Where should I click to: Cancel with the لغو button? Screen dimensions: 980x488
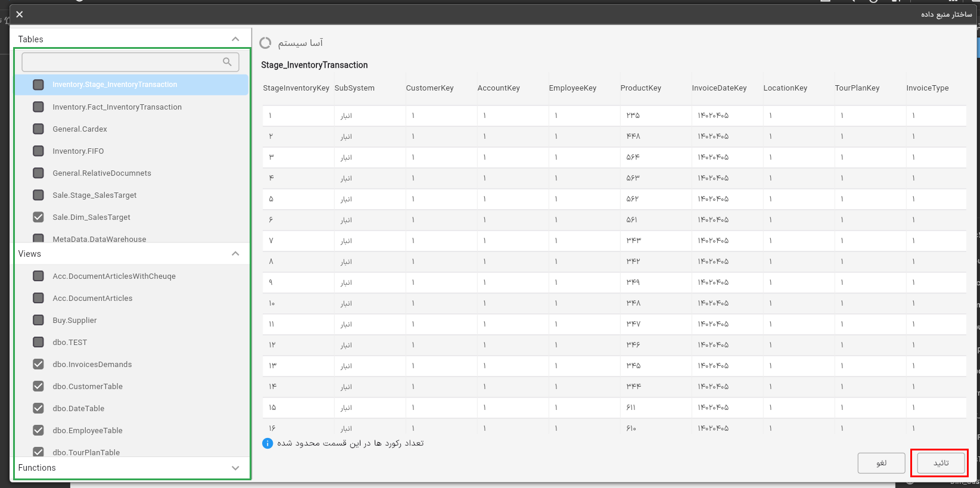[x=882, y=463]
